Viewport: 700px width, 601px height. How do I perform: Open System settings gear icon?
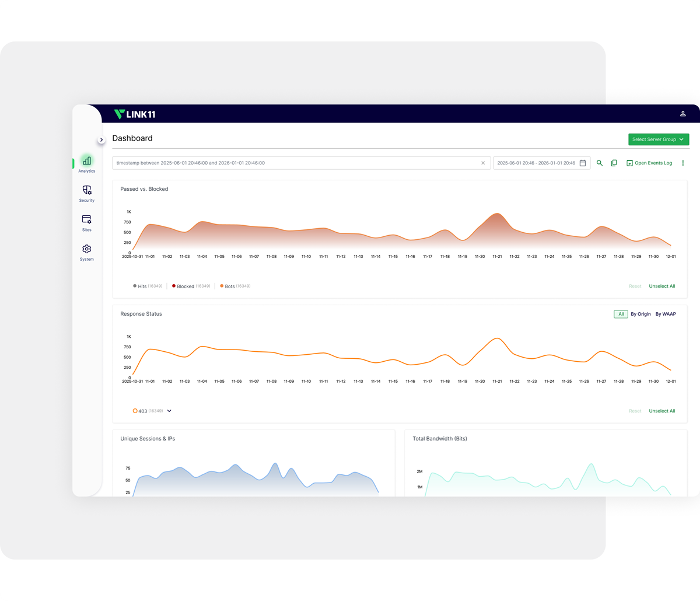click(86, 250)
